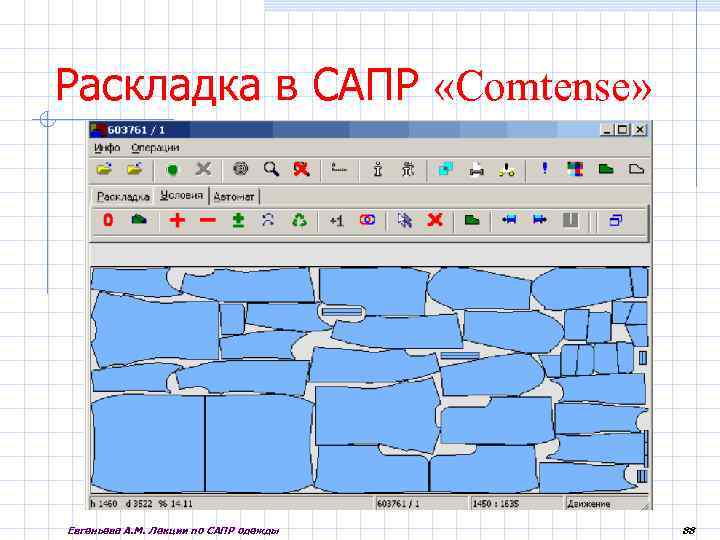Switch to the Автомат tab
Screen dimensions: 720x540
pos(234,197)
